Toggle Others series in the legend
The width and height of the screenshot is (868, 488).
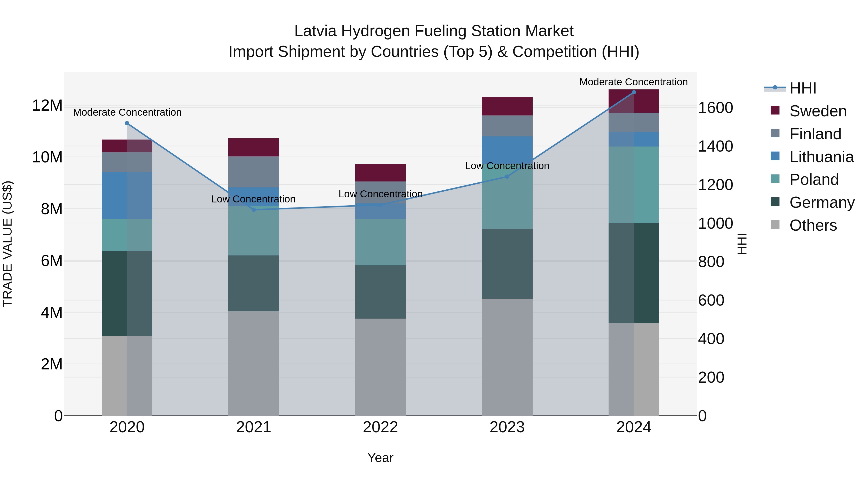pyautogui.click(x=804, y=225)
